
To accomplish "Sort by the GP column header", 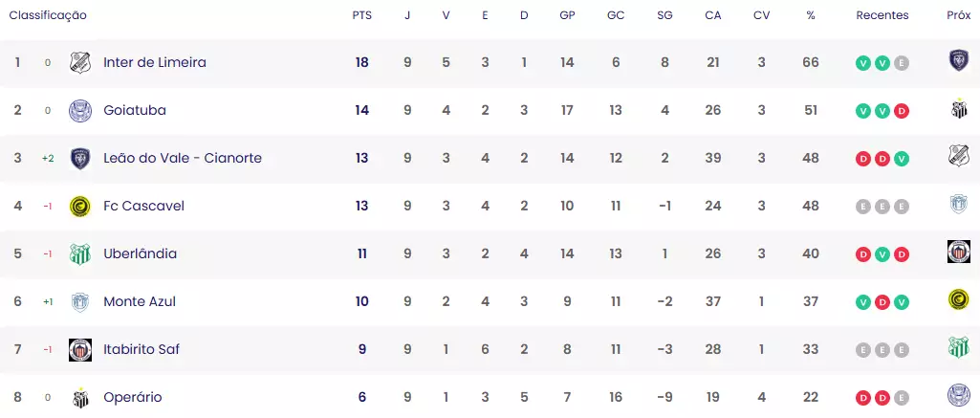I will tap(567, 15).
